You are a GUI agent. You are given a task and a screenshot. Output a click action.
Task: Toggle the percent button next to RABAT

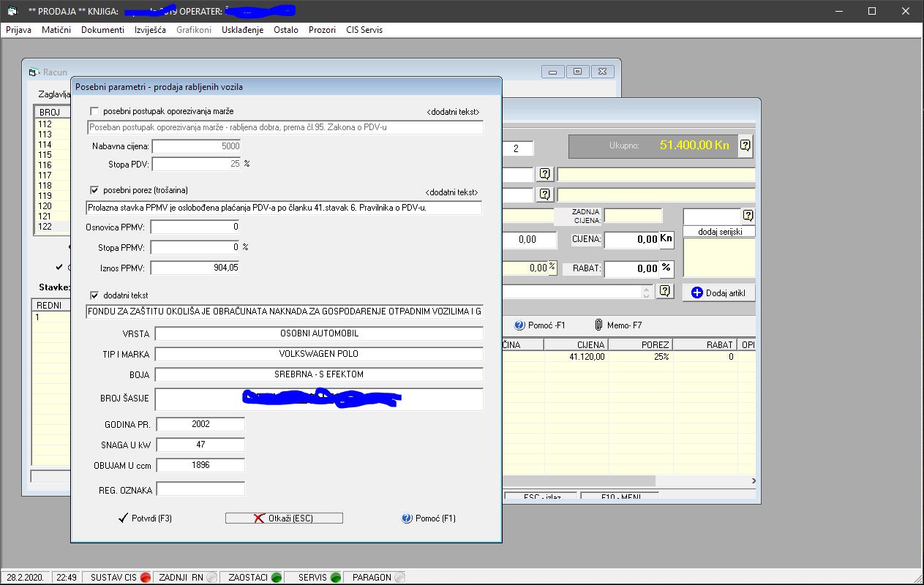click(x=666, y=268)
